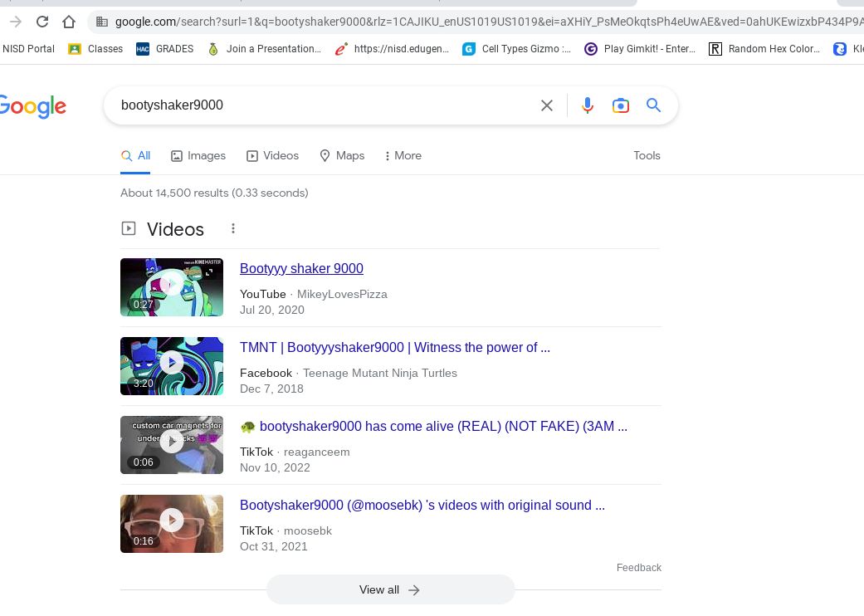Switch to the Images tab
Screen dimensions: 864x616
pos(198,155)
